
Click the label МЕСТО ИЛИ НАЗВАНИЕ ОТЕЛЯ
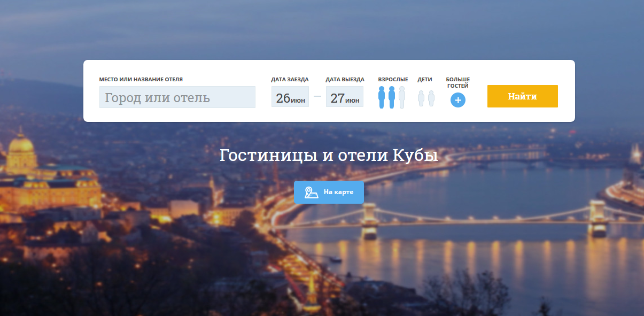(141, 80)
